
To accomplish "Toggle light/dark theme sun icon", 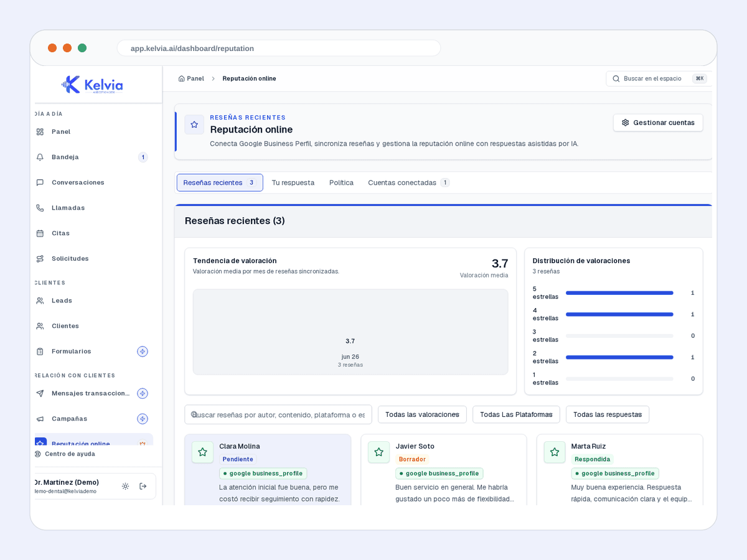I will 125,486.
